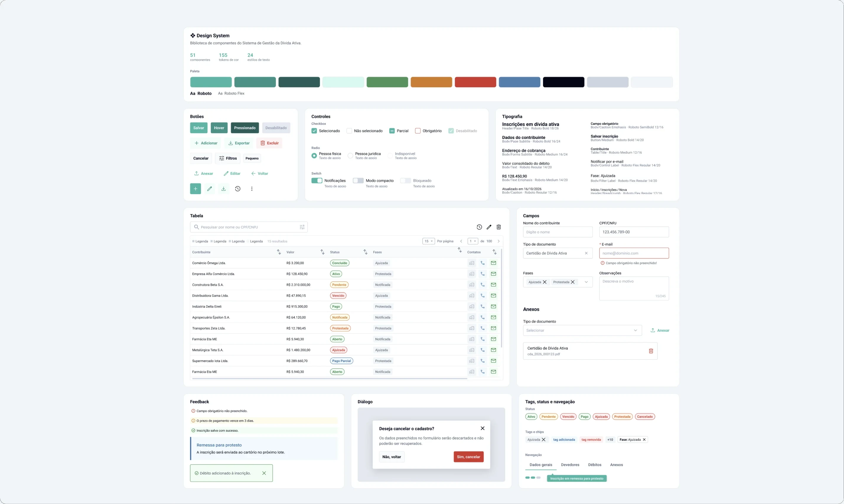
Task: Click the green plus icon button in Botões
Action: point(195,189)
